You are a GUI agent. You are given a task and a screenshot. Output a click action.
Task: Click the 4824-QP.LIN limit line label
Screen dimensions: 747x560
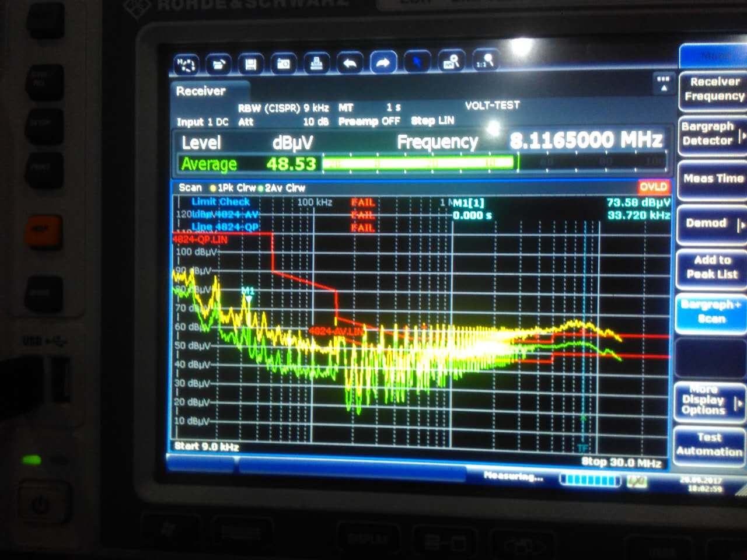pyautogui.click(x=200, y=239)
